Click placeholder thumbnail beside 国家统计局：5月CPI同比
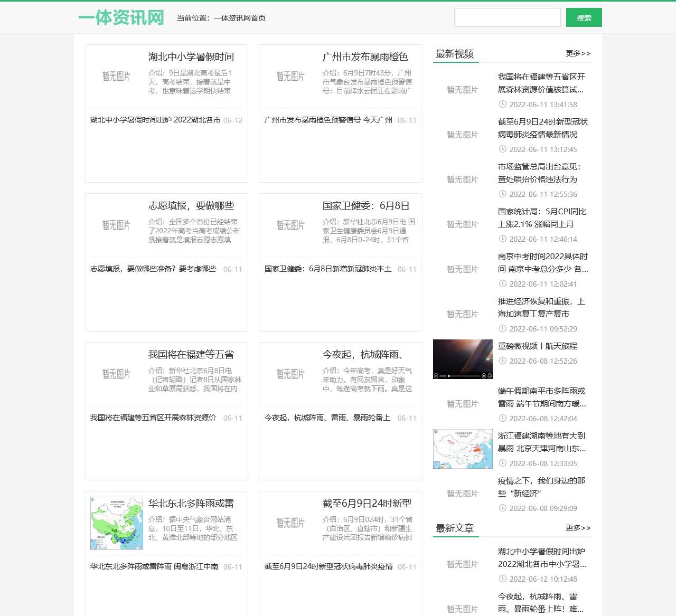The image size is (676, 616). 463,224
